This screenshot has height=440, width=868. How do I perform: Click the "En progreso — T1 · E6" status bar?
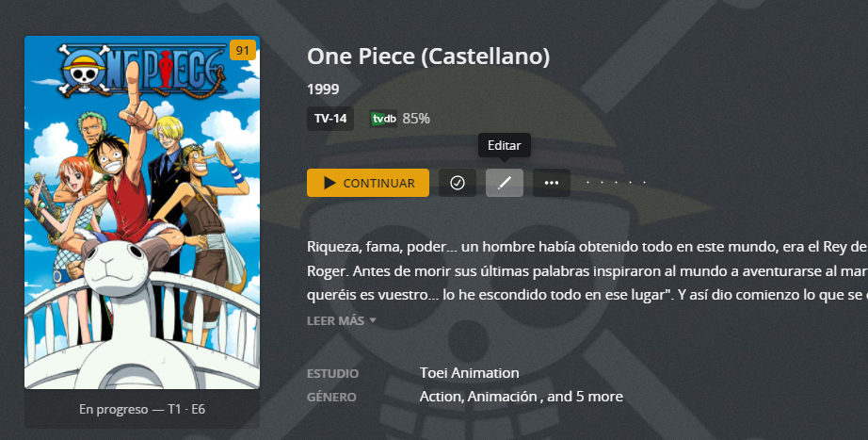[x=142, y=410]
